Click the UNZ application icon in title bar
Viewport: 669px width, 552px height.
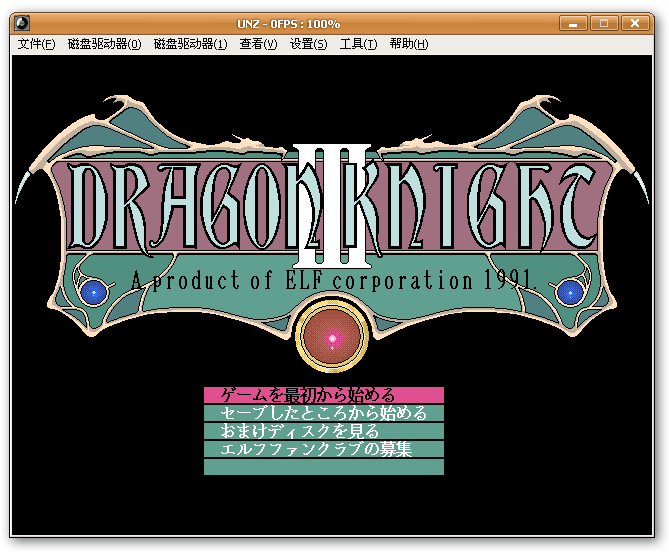(x=22, y=23)
